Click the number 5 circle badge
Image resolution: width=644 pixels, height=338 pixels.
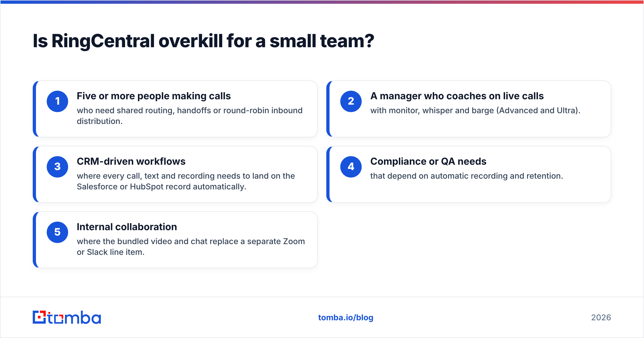57,232
